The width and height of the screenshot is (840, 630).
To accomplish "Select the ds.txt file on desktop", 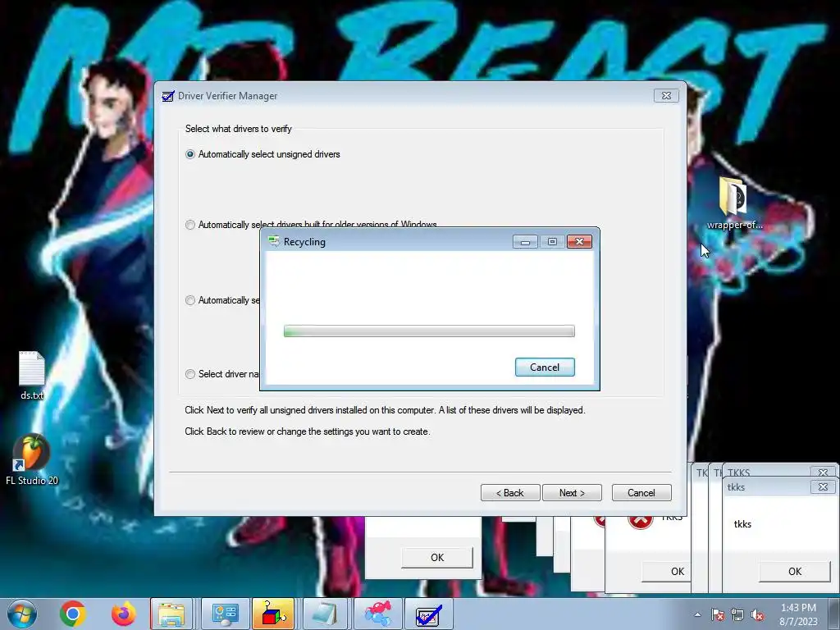I will [32, 376].
